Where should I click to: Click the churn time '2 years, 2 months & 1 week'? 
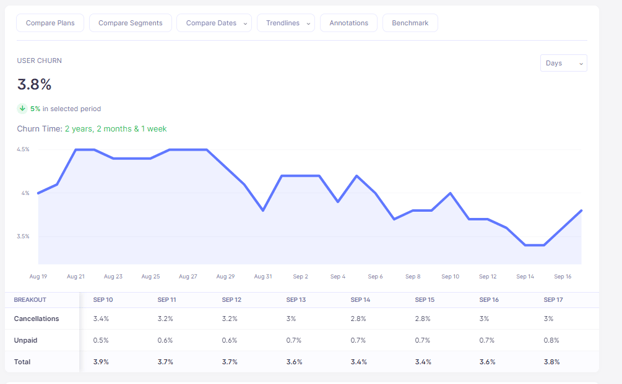tap(116, 129)
